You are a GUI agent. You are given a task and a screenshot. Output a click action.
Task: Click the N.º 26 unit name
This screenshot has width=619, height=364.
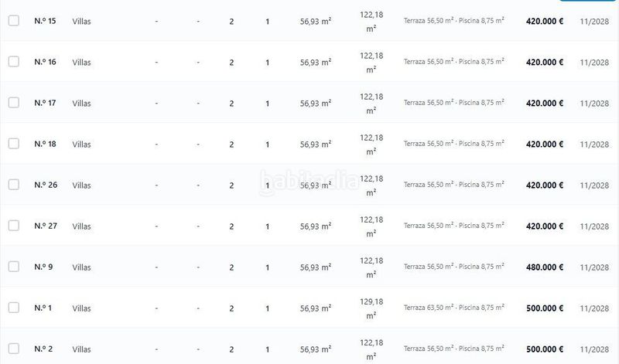point(46,185)
